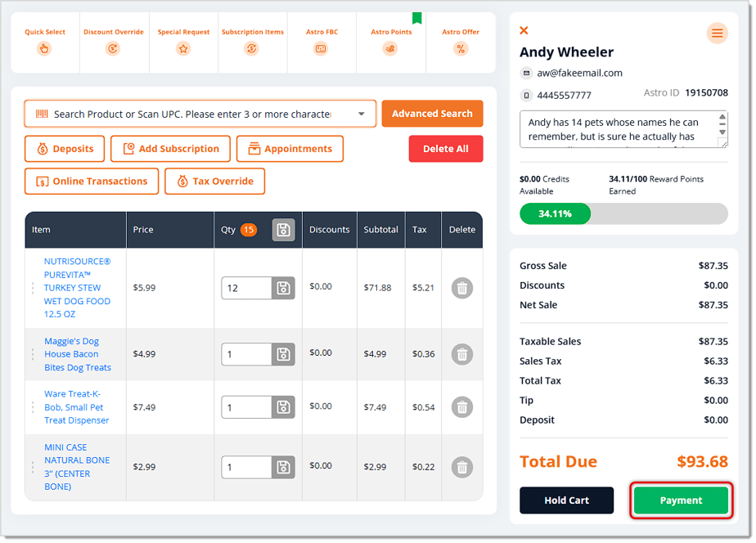
Task: Click the customer notes text area
Action: pos(623,129)
